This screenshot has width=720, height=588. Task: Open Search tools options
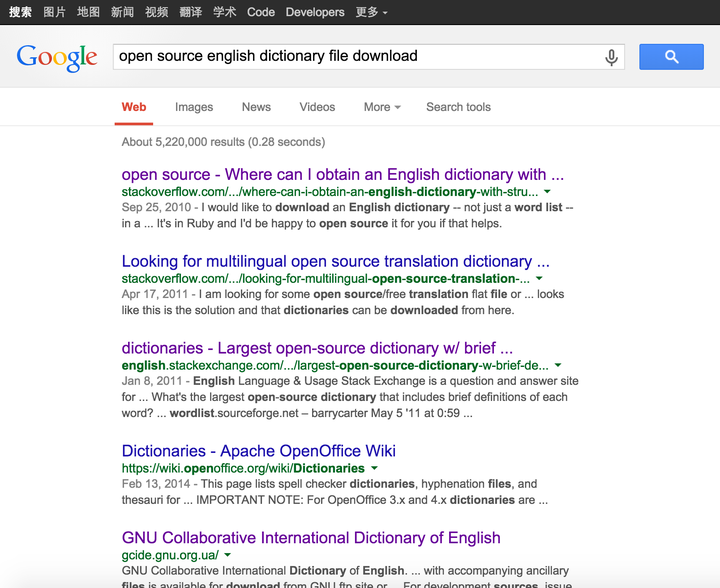point(458,107)
